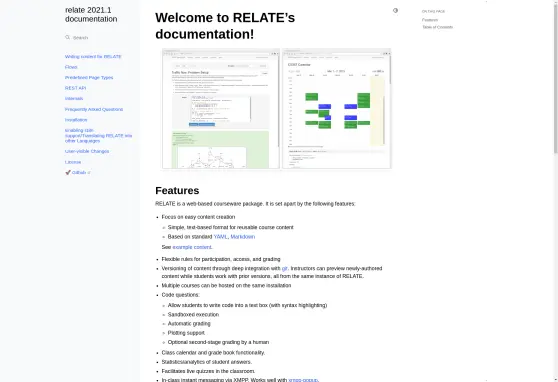Go to the Installation page
Image resolution: width=558 pixels, height=382 pixels.
[x=76, y=120]
